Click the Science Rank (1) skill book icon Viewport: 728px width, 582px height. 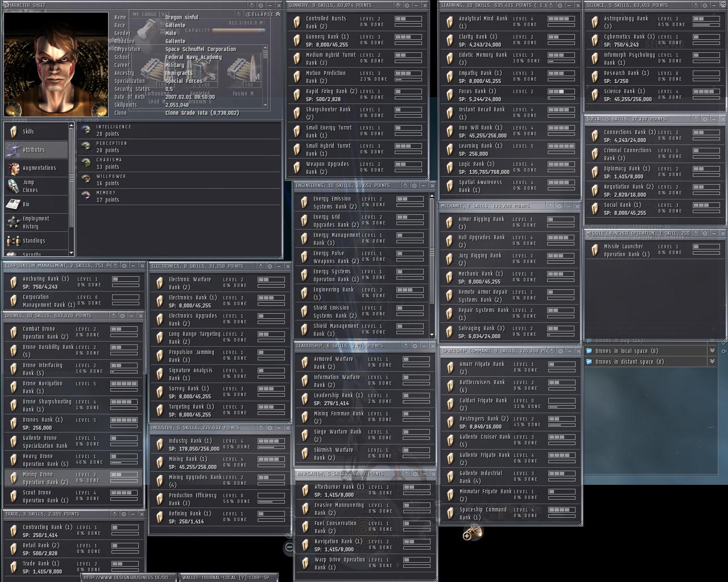[594, 95]
